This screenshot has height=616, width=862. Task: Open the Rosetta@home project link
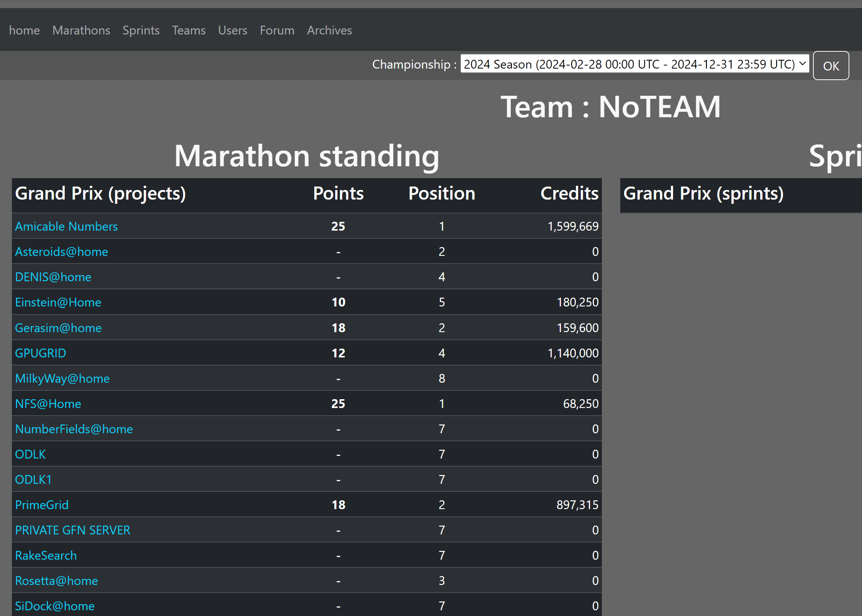tap(56, 581)
